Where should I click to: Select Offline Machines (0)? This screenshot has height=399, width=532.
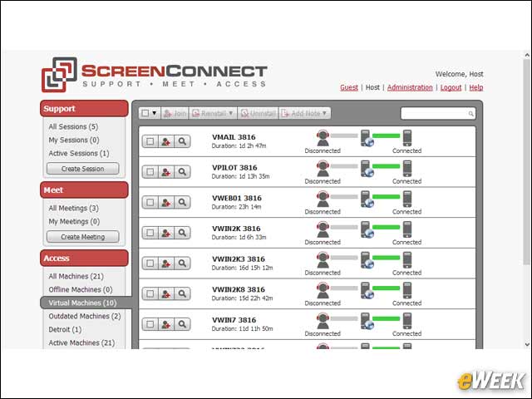tap(81, 289)
